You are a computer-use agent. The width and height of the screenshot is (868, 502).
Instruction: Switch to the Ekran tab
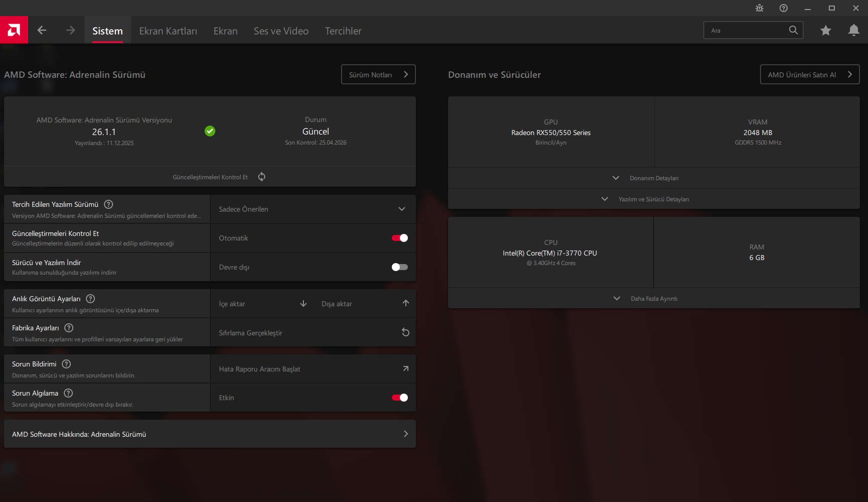tap(226, 31)
